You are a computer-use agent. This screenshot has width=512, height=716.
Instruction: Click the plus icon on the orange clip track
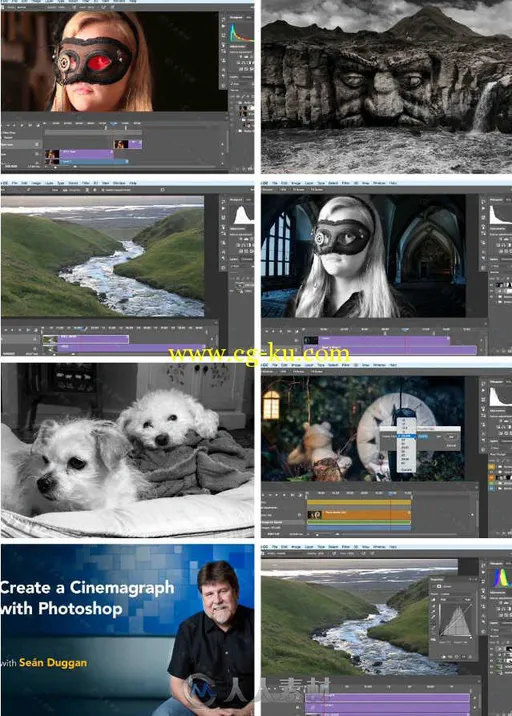tap(473, 515)
